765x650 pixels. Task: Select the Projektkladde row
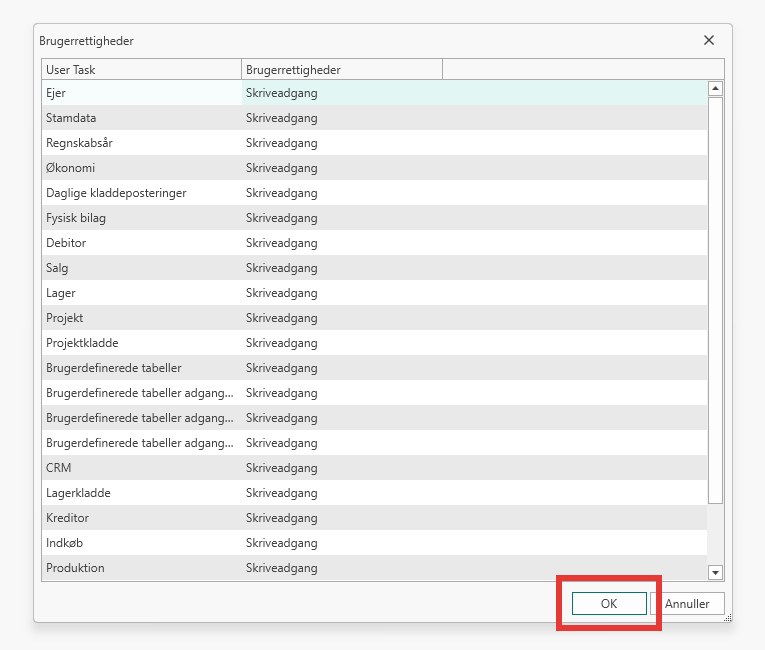[374, 343]
